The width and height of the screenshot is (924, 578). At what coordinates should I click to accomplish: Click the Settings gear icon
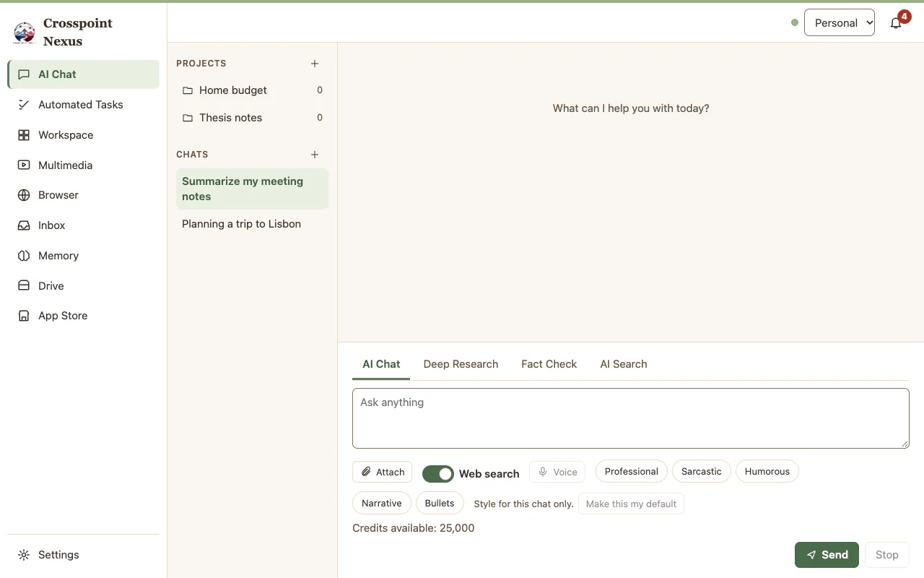coord(24,555)
